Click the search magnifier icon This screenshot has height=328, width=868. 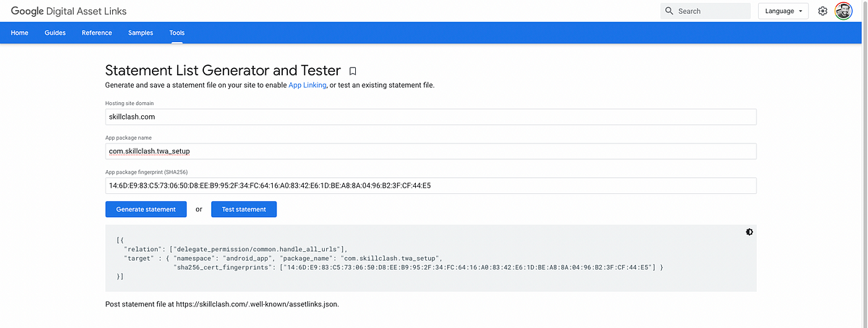coord(669,11)
